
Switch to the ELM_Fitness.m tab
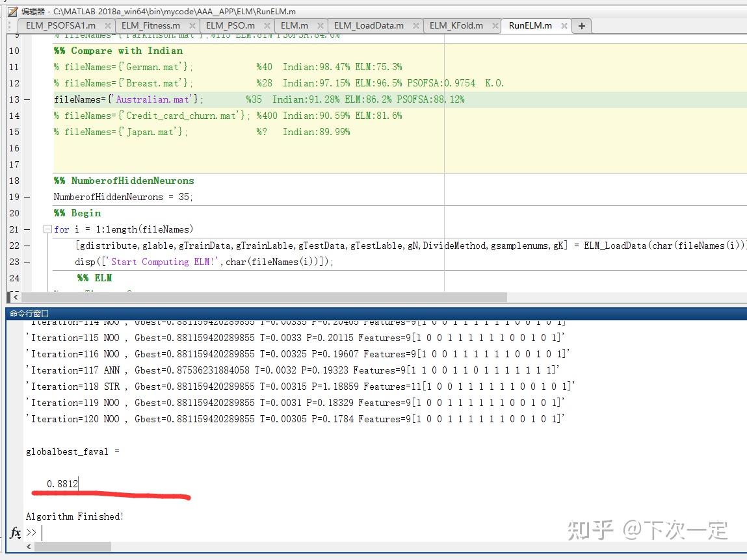point(151,26)
